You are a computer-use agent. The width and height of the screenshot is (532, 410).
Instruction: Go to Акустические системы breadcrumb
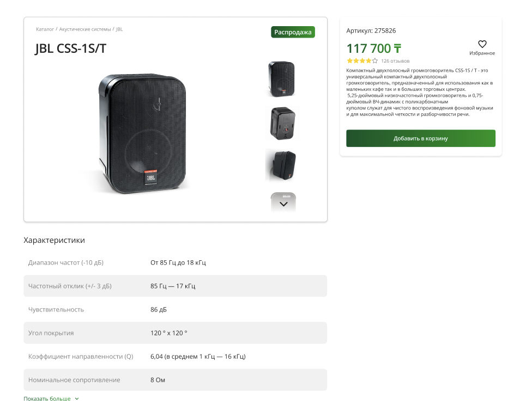85,29
